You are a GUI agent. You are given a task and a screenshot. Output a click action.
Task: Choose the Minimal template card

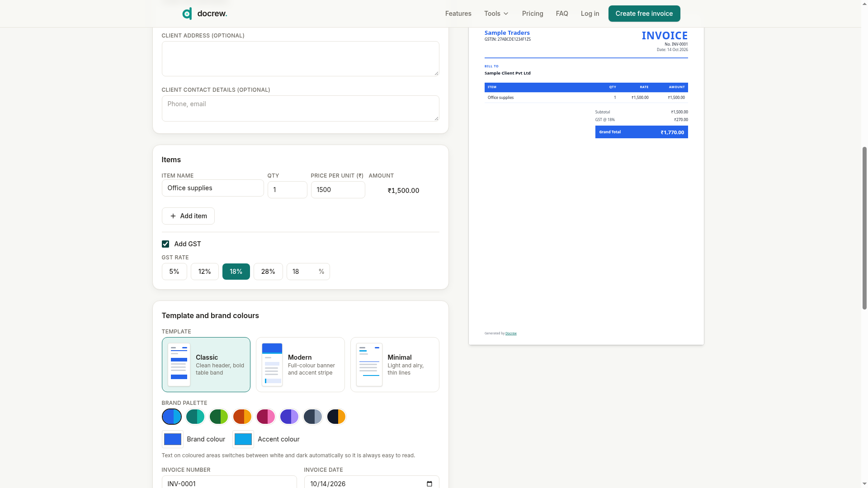pos(395,365)
